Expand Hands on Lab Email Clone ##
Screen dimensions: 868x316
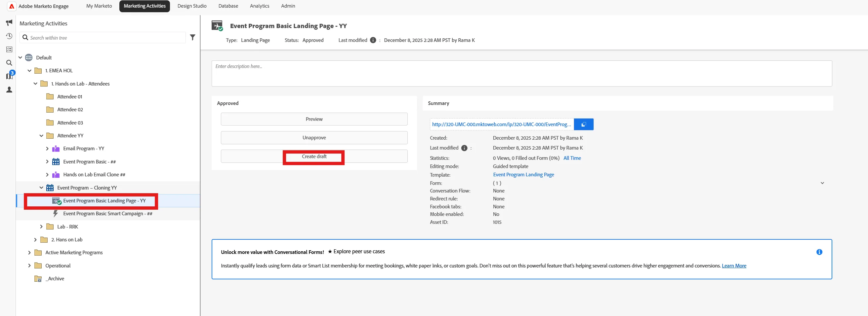(x=47, y=175)
